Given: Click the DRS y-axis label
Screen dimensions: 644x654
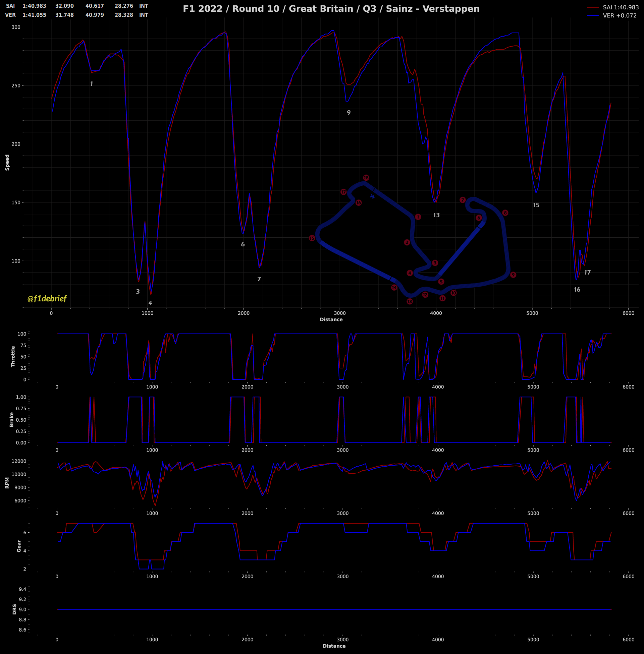Looking at the screenshot, I should (x=14, y=609).
